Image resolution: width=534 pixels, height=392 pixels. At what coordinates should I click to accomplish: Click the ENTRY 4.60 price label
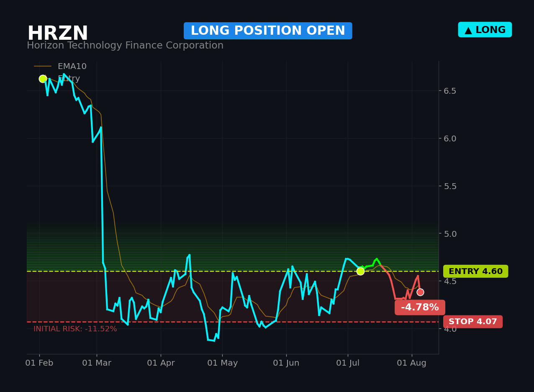tap(476, 272)
